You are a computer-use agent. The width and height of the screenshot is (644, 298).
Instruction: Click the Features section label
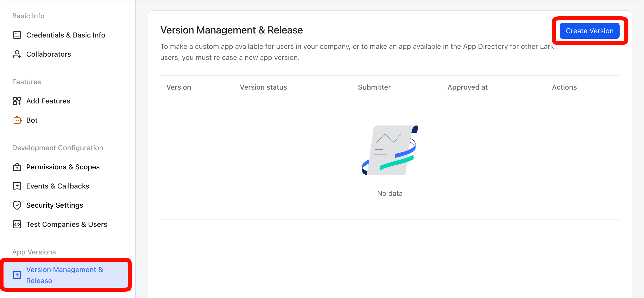(x=26, y=82)
